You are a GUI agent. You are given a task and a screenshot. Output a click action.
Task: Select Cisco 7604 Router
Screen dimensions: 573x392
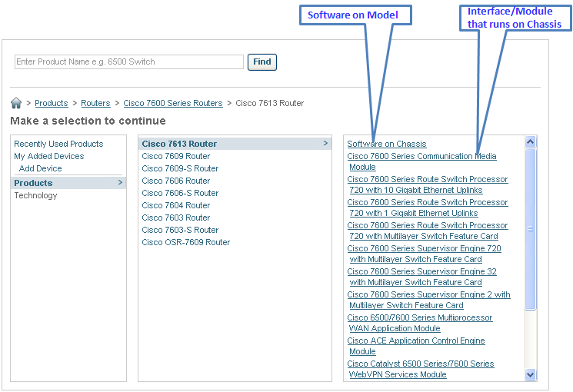click(176, 205)
